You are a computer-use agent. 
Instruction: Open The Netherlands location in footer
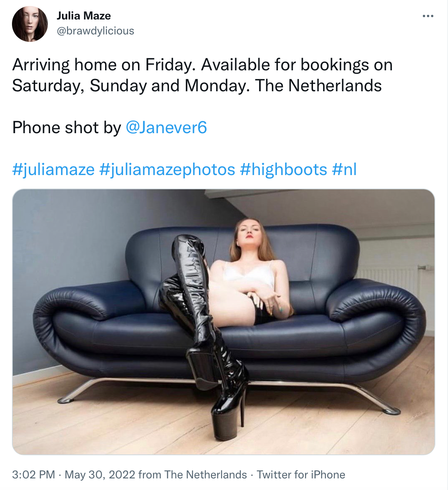click(x=206, y=475)
